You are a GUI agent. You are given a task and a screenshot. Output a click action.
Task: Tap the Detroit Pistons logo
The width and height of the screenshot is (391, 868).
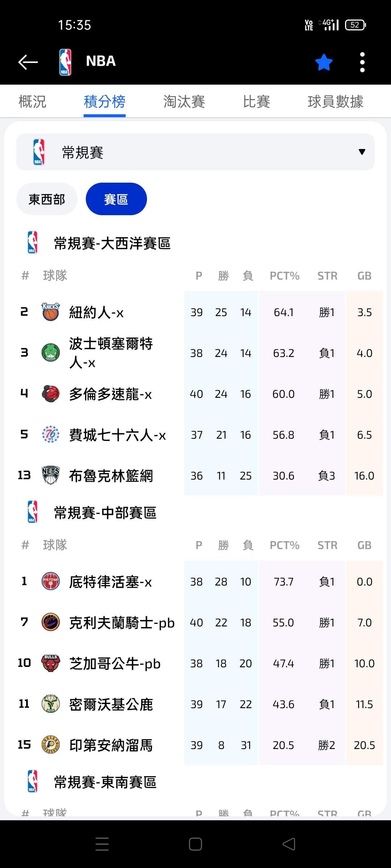(x=51, y=581)
